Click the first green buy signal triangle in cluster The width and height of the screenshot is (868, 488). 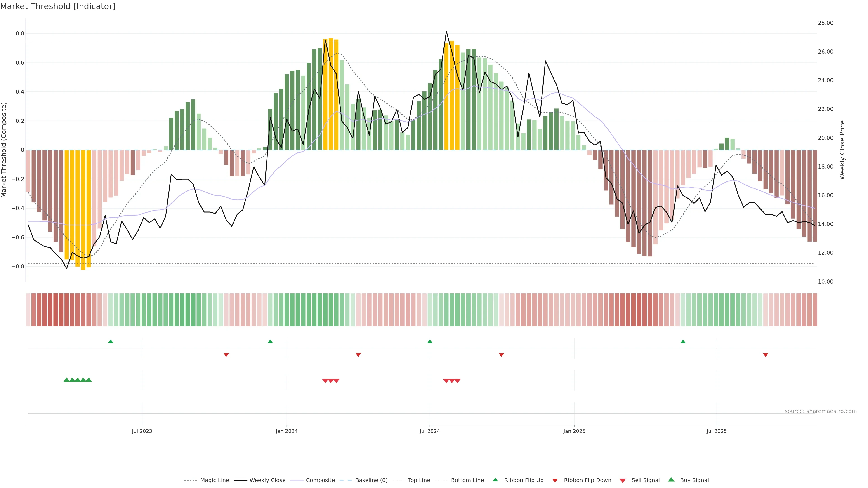66,380
